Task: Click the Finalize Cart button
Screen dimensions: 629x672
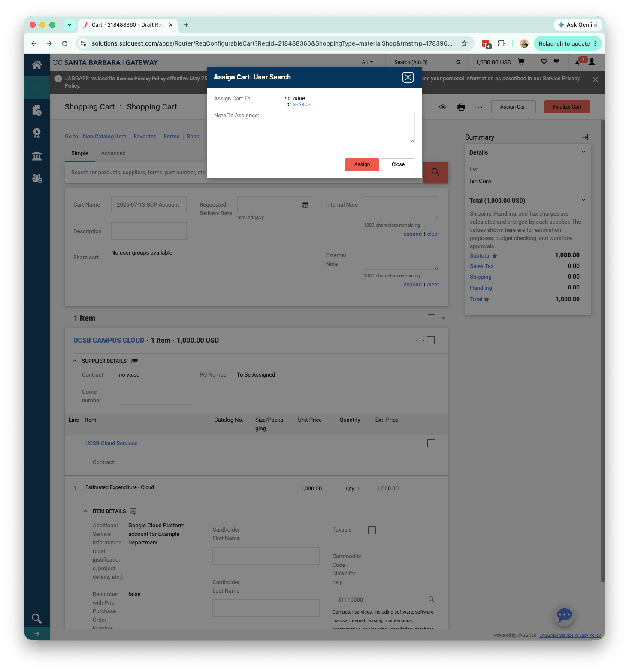Action: pos(567,107)
